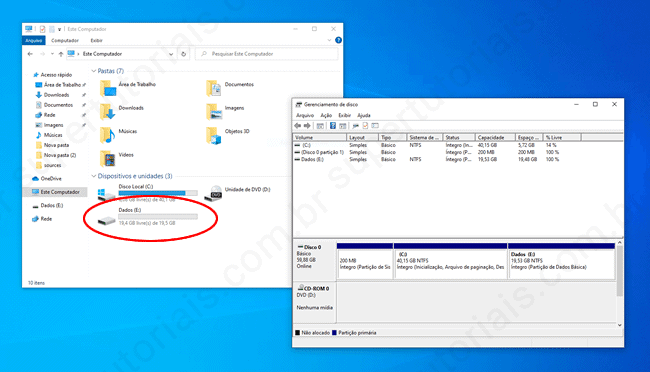Click the Pesquisar Este Computador search box
This screenshot has width=650, height=372.
point(267,54)
